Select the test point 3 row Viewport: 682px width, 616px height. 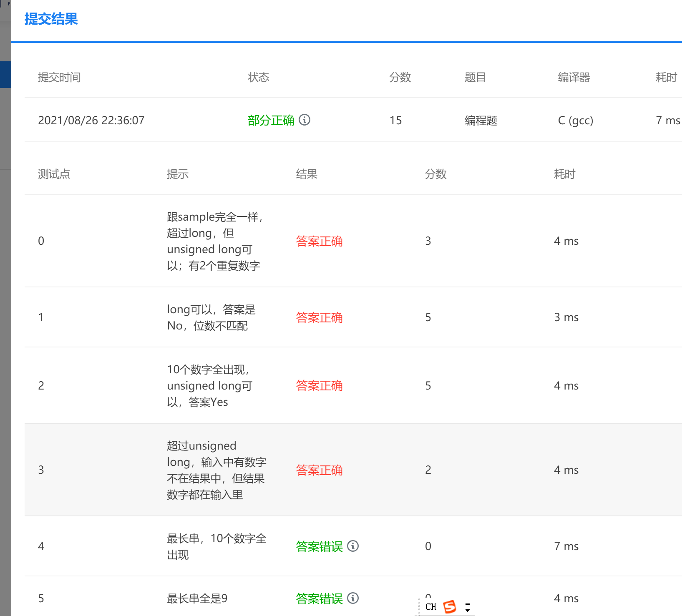[334, 470]
